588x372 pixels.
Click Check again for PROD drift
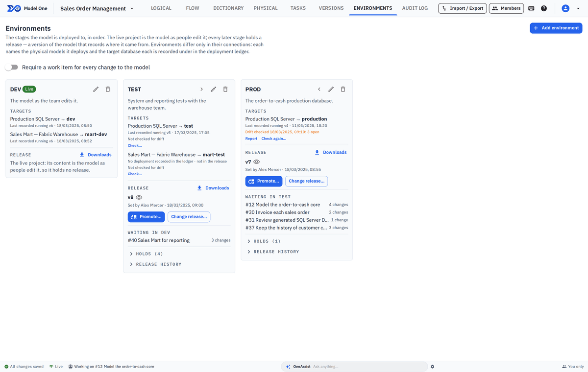274,139
